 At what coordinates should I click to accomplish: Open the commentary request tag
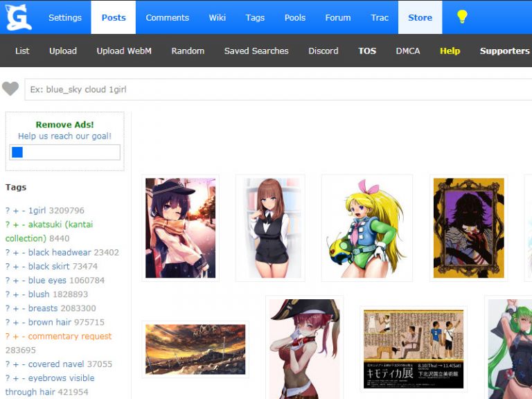70,336
